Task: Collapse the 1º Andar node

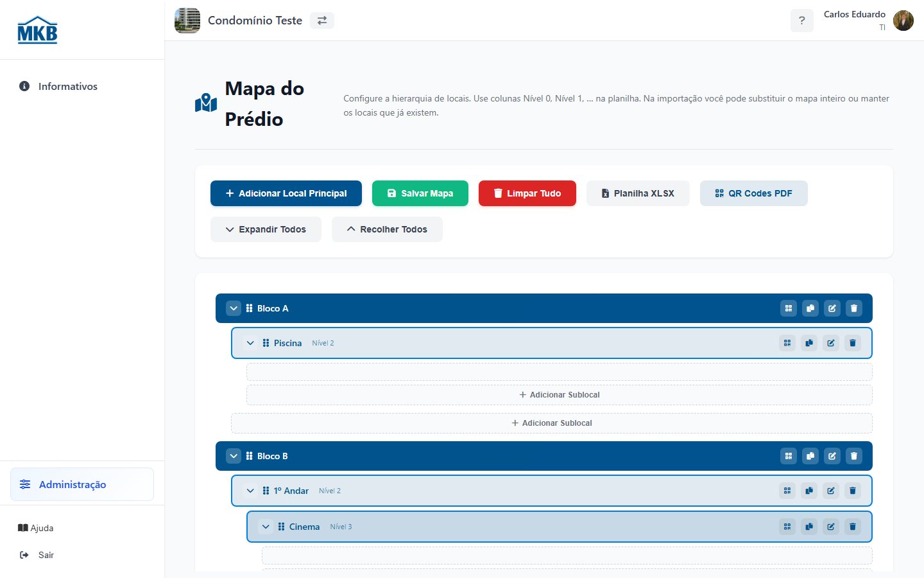Action: coord(250,491)
